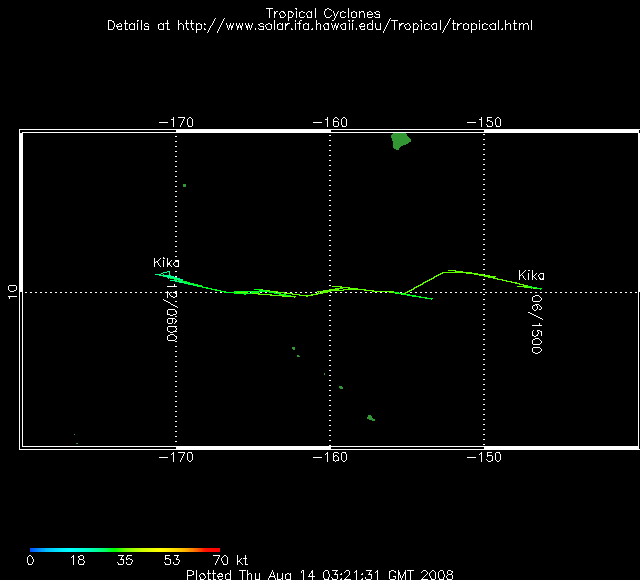
Task: Click the -170 longitude label on top axis
Action: [176, 122]
